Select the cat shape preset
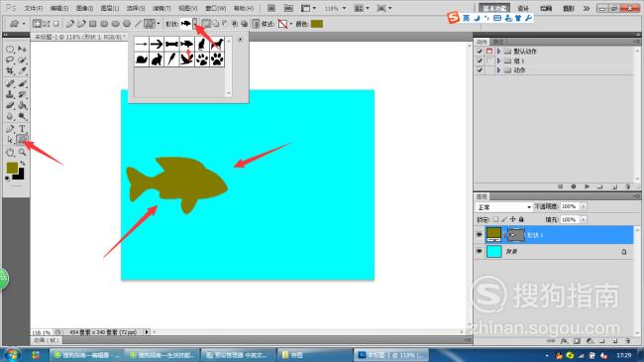644x362 pixels. pos(202,44)
